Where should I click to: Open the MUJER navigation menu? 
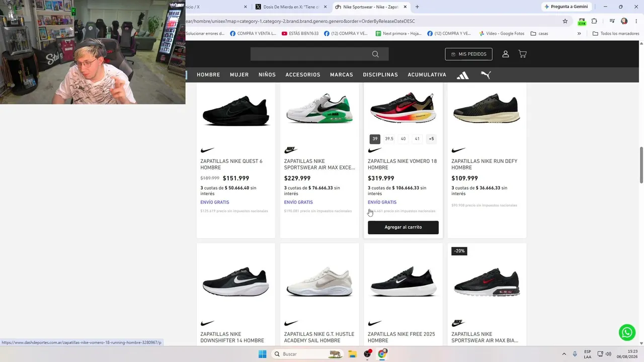(x=239, y=75)
